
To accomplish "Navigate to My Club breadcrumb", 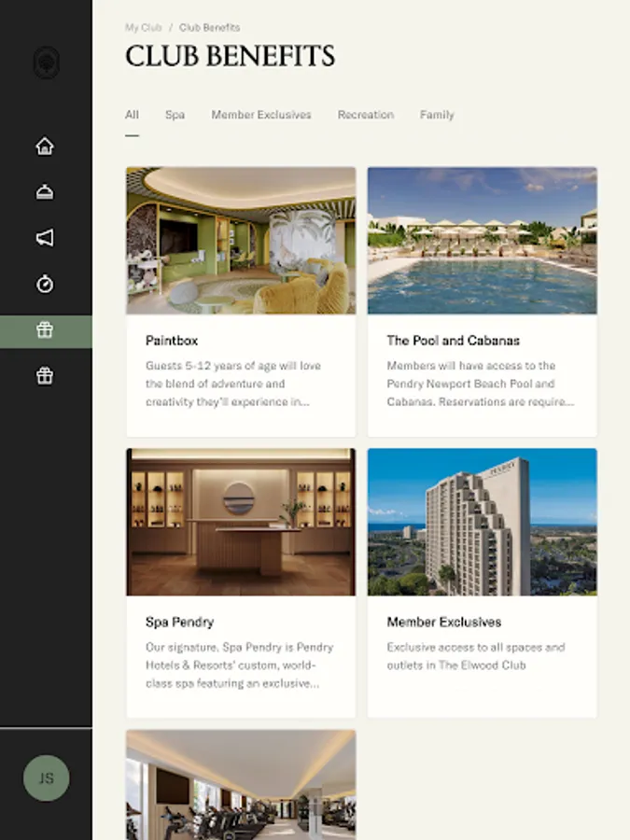I will [x=143, y=27].
